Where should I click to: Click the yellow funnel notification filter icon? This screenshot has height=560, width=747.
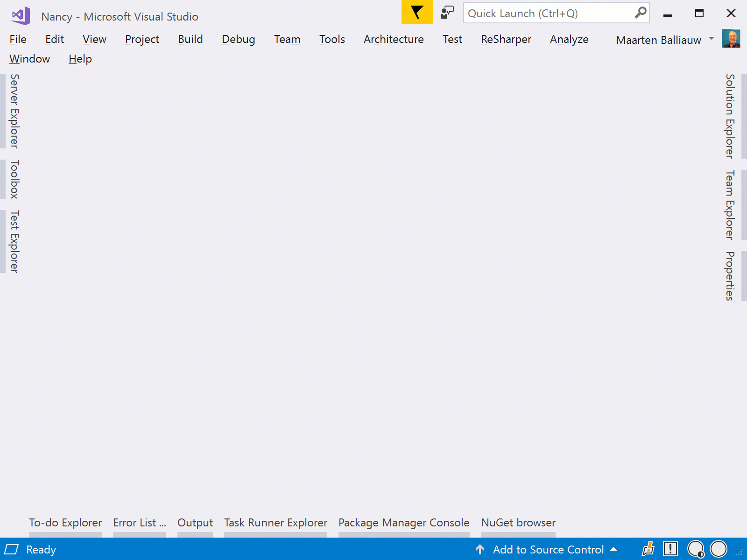click(x=417, y=13)
